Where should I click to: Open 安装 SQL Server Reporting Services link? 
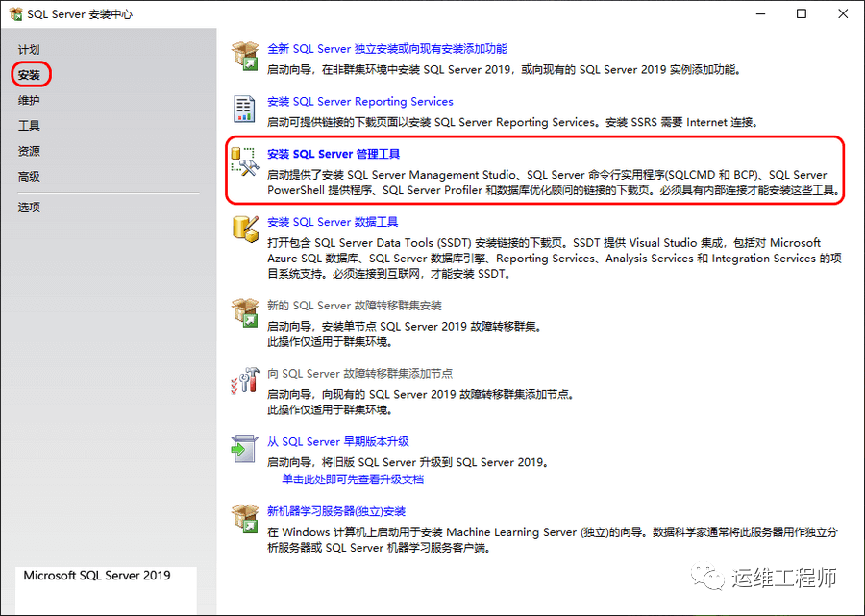click(359, 101)
